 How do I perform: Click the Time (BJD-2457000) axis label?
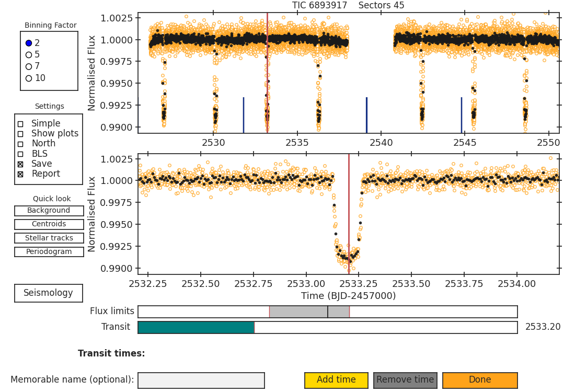click(x=348, y=296)
